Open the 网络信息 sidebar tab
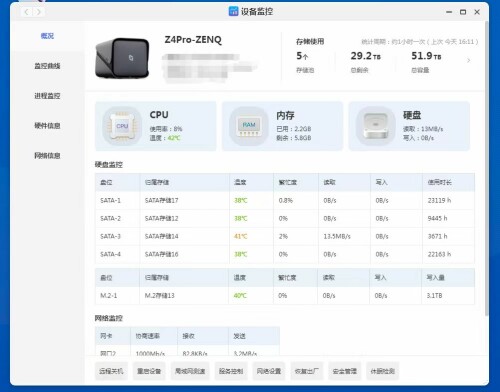The image size is (500, 392). click(47, 156)
